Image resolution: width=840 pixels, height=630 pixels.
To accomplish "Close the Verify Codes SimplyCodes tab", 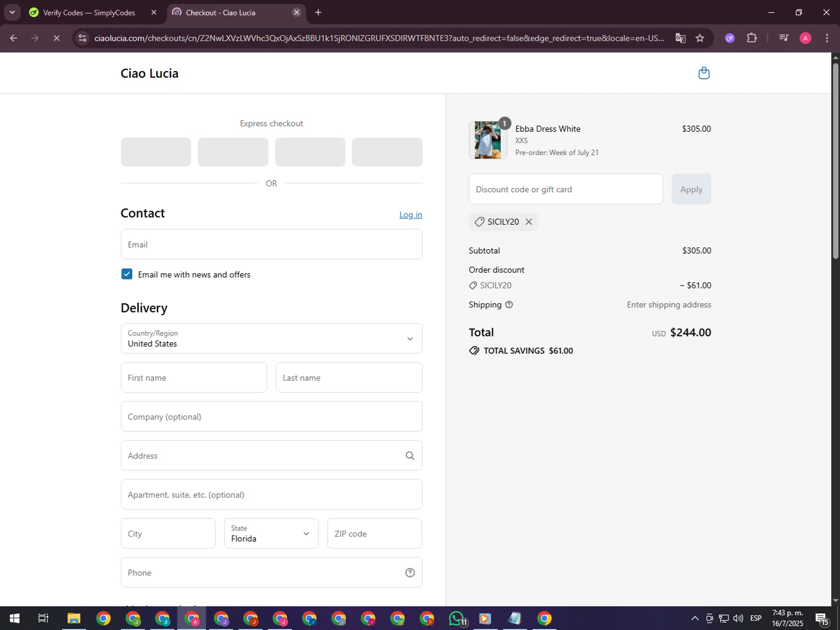I will (x=154, y=12).
